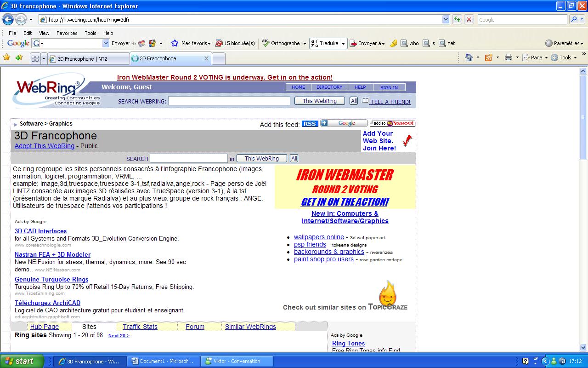This screenshot has width=588, height=368.
Task: Click the RSS feeds icon in command bar
Action: click(488, 57)
